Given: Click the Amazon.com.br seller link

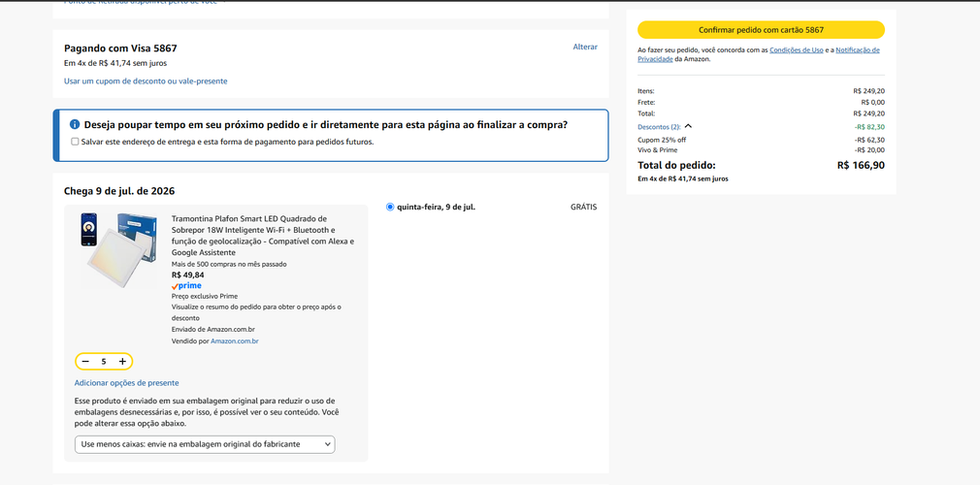Looking at the screenshot, I should 235,341.
